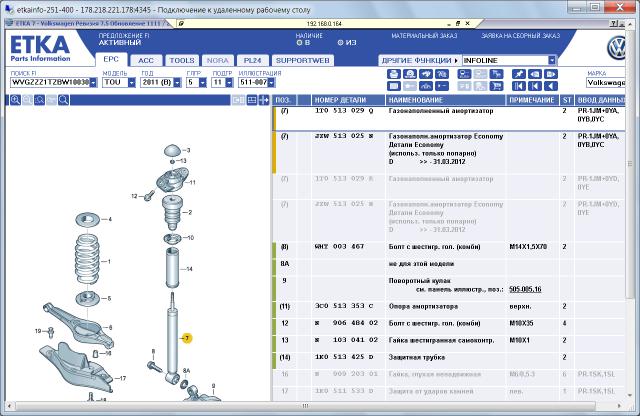Expand the ДРУГИЕ ФУНКЦИИ menu

pos(420,60)
